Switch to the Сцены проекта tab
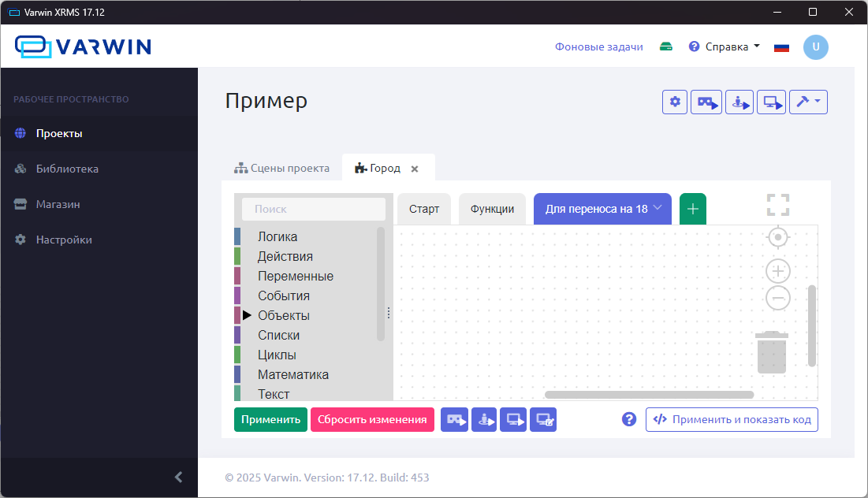 tap(282, 168)
